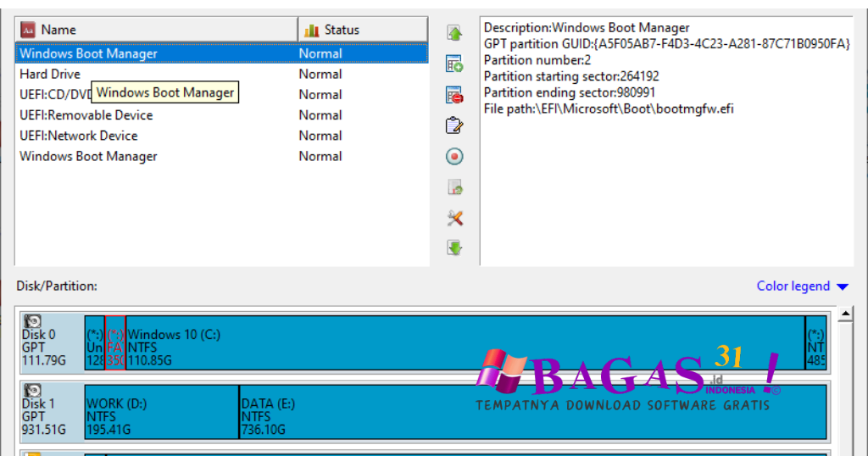
Task: Click the Partition number:2 detail line
Action: pos(537,60)
